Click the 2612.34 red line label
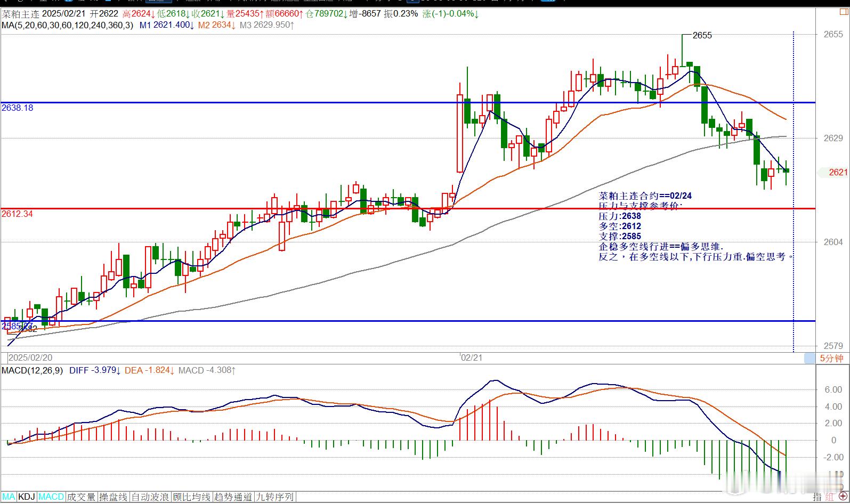 pyautogui.click(x=18, y=214)
